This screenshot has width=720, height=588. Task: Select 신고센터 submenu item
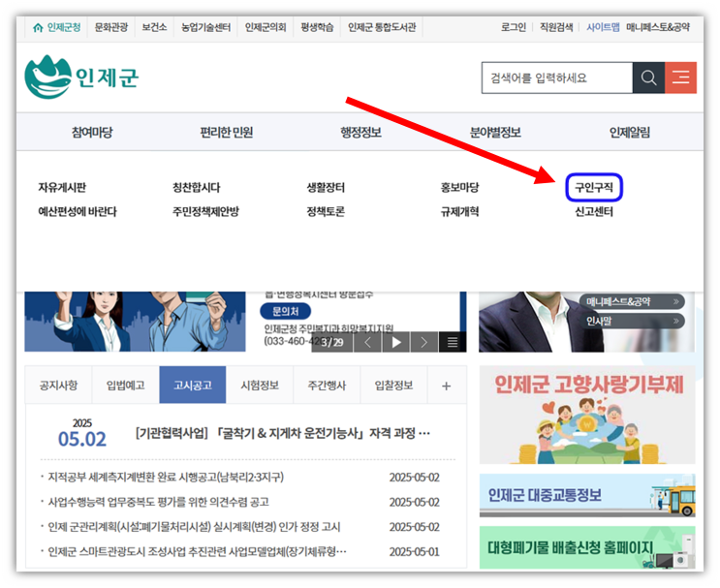coord(594,211)
